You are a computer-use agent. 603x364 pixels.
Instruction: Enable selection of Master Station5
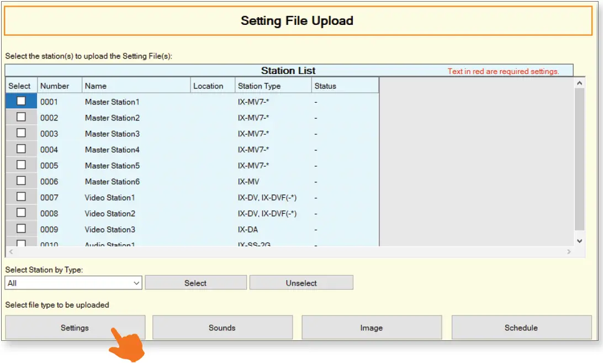(20, 165)
